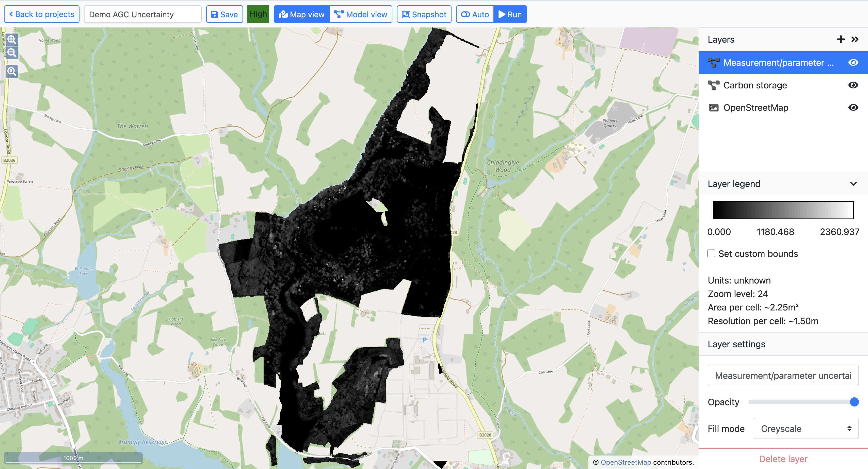Click the OpenStreetMap layer image icon

pos(713,107)
